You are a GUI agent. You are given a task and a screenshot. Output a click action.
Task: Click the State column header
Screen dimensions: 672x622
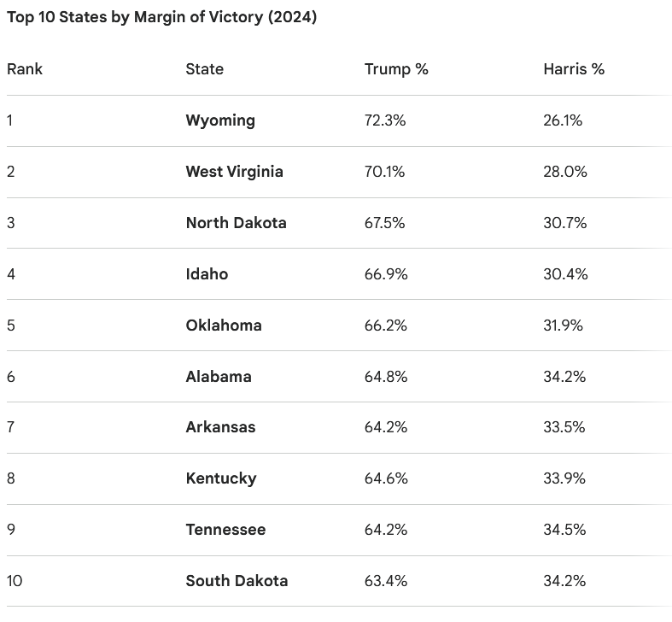[x=205, y=69]
